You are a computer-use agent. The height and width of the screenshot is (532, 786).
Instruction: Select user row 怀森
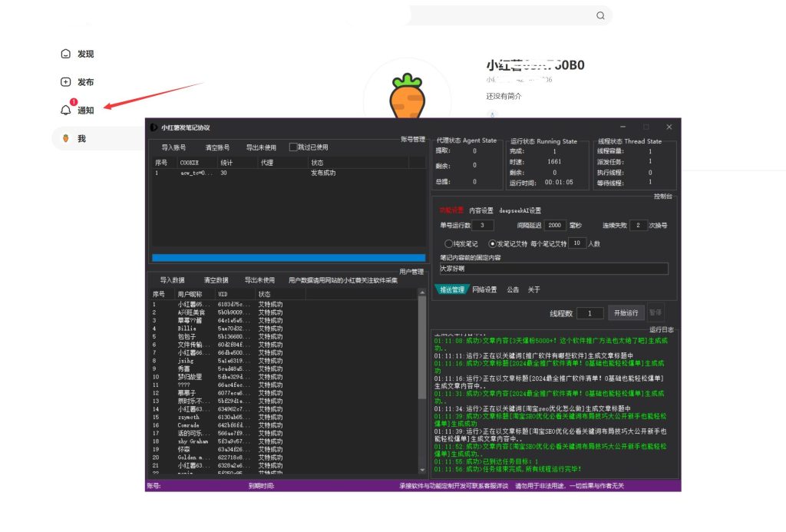(284, 449)
